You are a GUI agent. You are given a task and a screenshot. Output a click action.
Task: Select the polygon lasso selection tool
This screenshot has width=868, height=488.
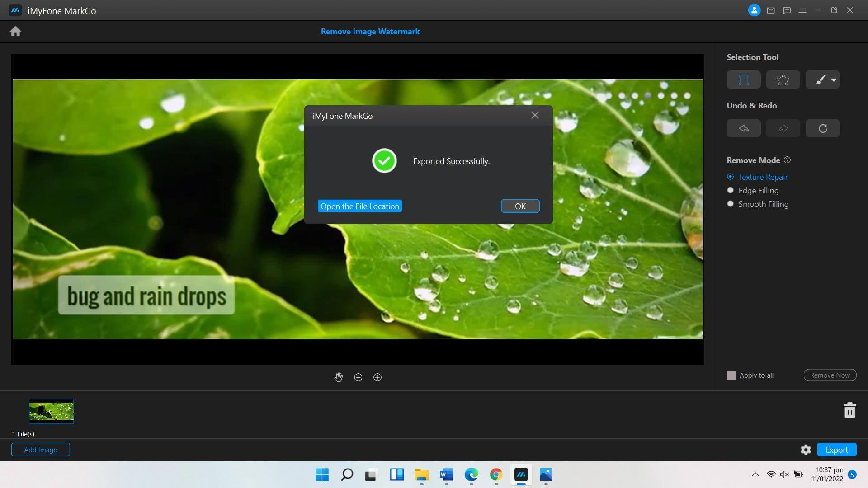pyautogui.click(x=783, y=80)
